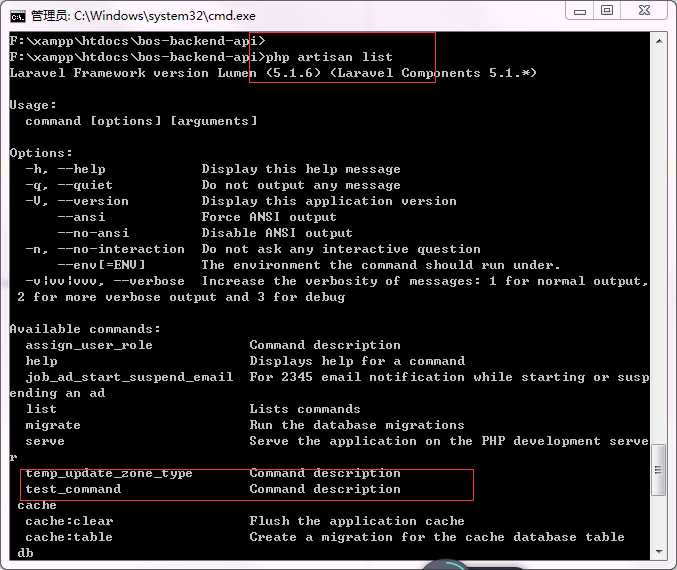677x570 pixels.
Task: Click the 'serve' command entry
Action: [x=45, y=441]
